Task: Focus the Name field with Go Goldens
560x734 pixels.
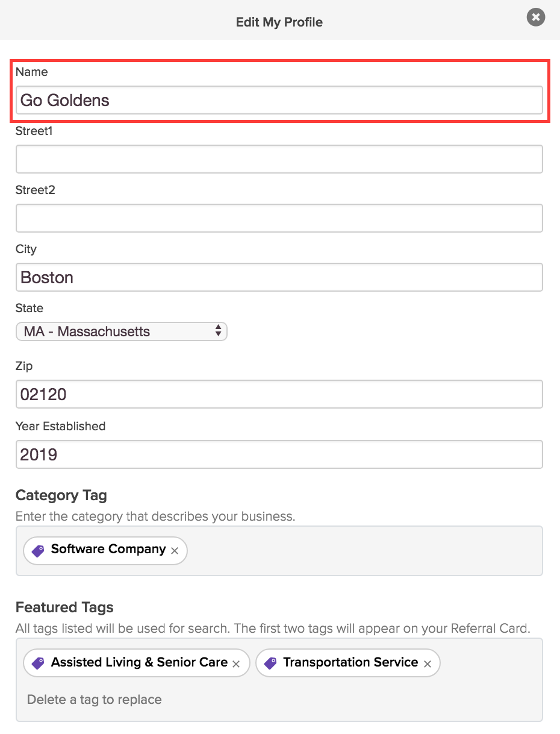Action: (279, 100)
